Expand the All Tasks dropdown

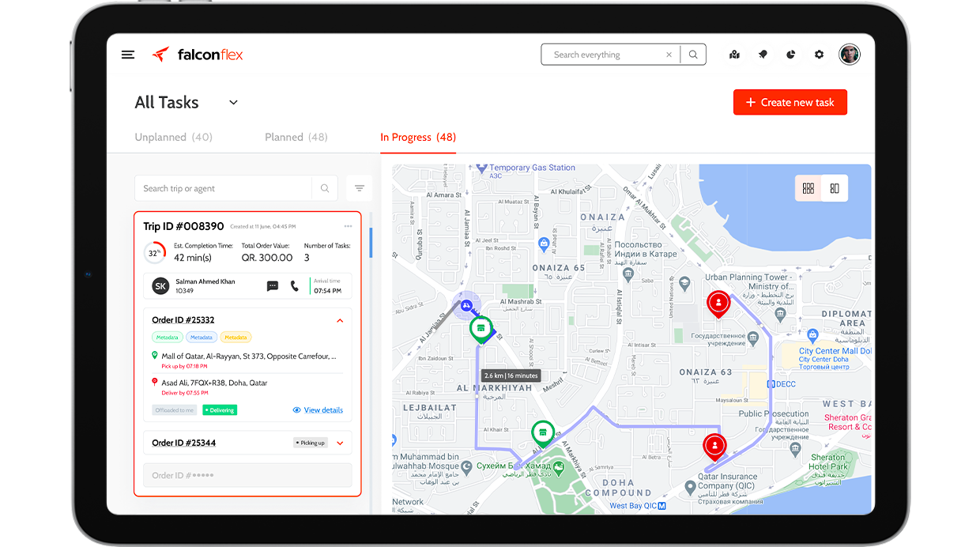pos(233,103)
